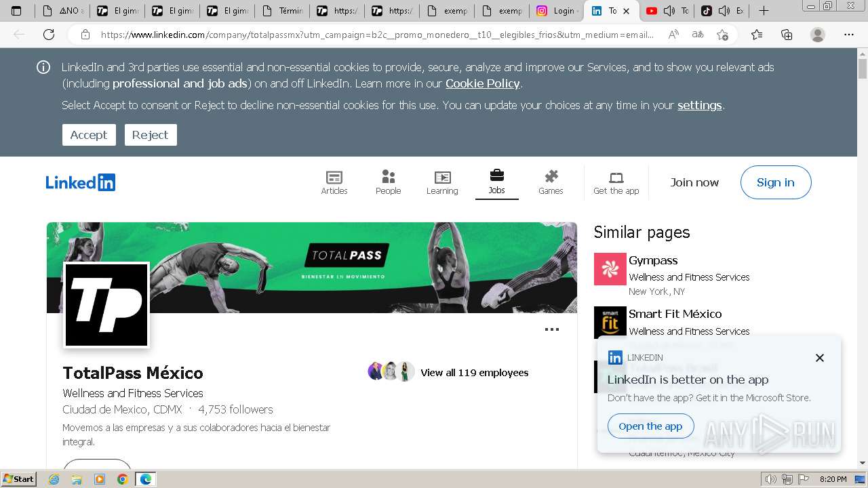Image resolution: width=868 pixels, height=488 pixels.
Task: Add this page to favorites star
Action: (x=722, y=34)
